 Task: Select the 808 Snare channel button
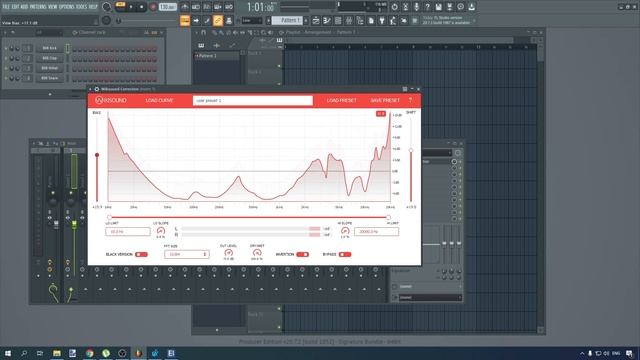[49, 78]
